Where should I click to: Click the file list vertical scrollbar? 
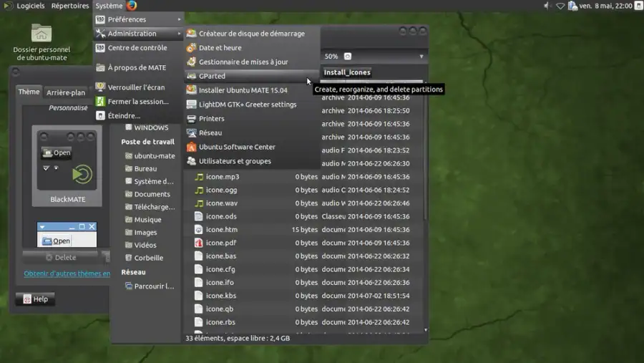point(426,152)
